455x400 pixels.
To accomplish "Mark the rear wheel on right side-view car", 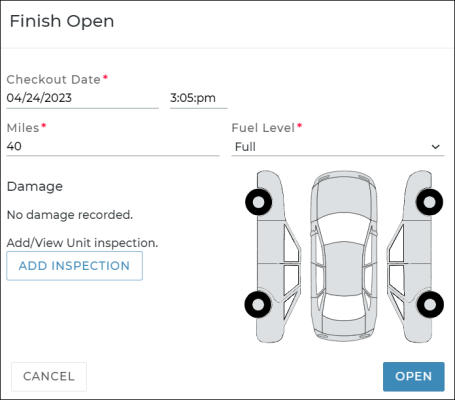I will [430, 304].
